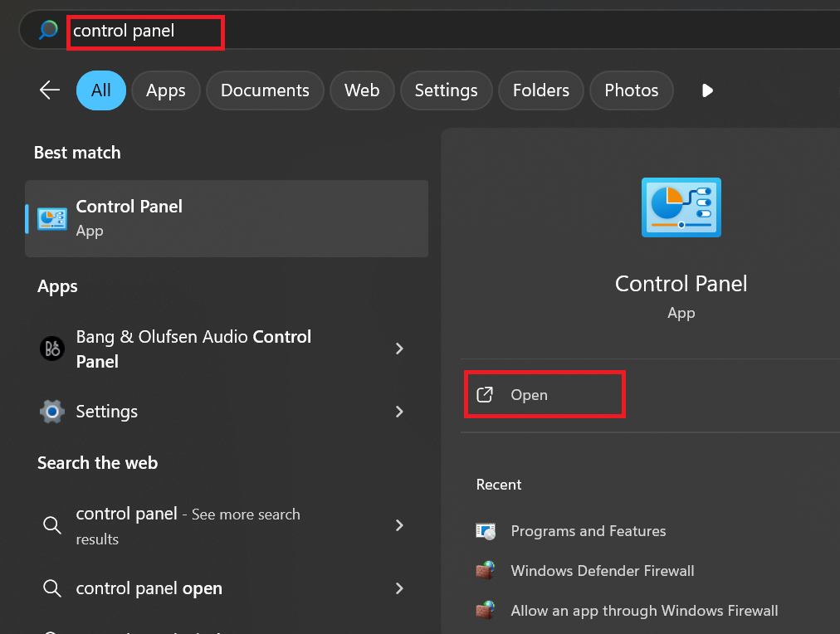Click the Control Panel title in preview pane
The image size is (840, 634).
681,283
